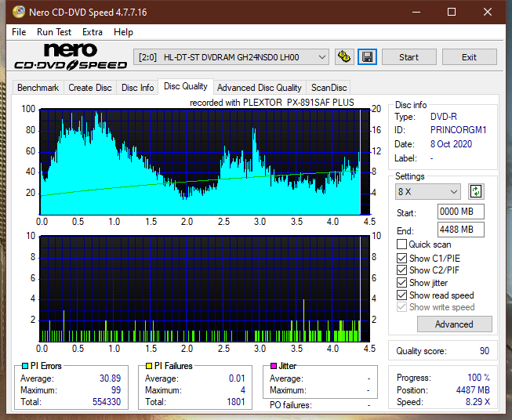Click the disc ID PRINCORGM1 text
The width and height of the screenshot is (512, 420).
(x=458, y=130)
